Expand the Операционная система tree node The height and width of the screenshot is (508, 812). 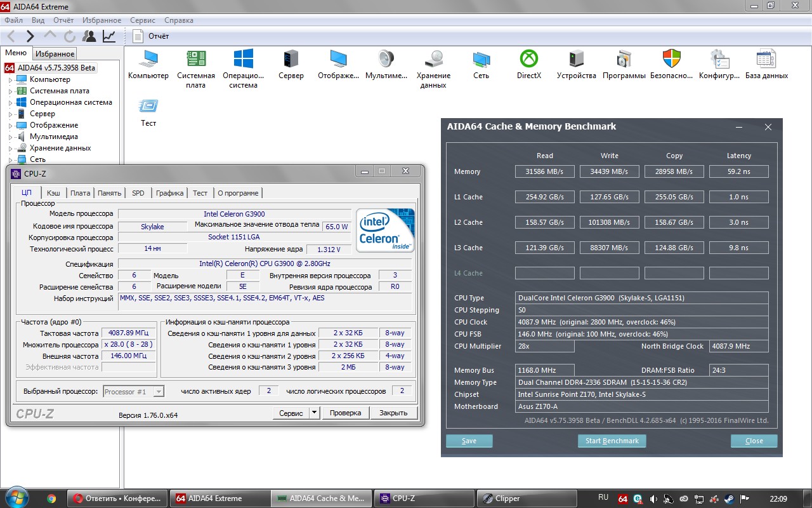tap(10, 103)
